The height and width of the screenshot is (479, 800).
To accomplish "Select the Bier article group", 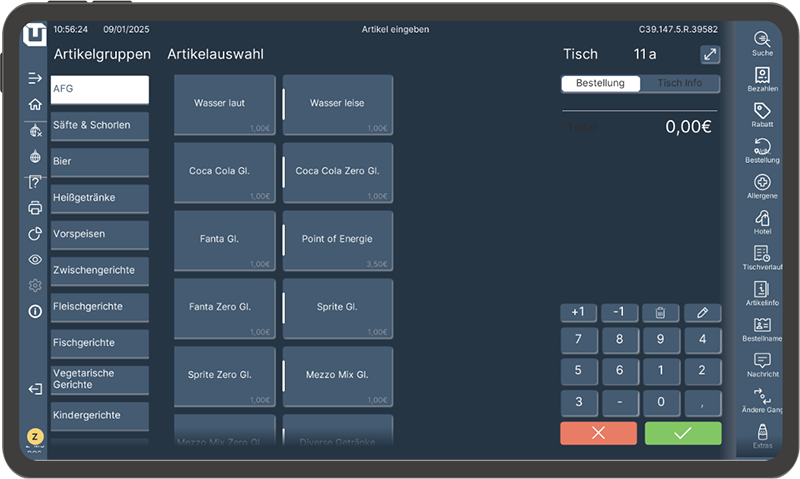I will [100, 162].
